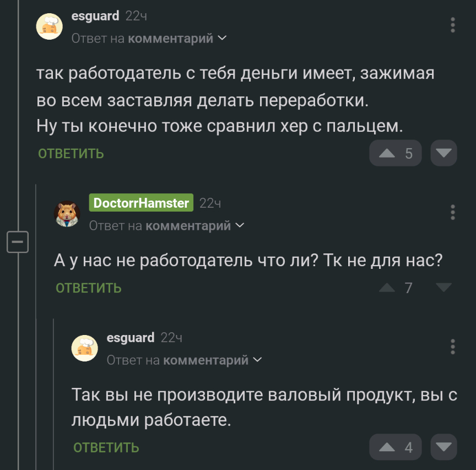Reply to esguard's first comment via ОТВЕТИТЬ
Image resolution: width=476 pixels, height=470 pixels.
(x=71, y=154)
